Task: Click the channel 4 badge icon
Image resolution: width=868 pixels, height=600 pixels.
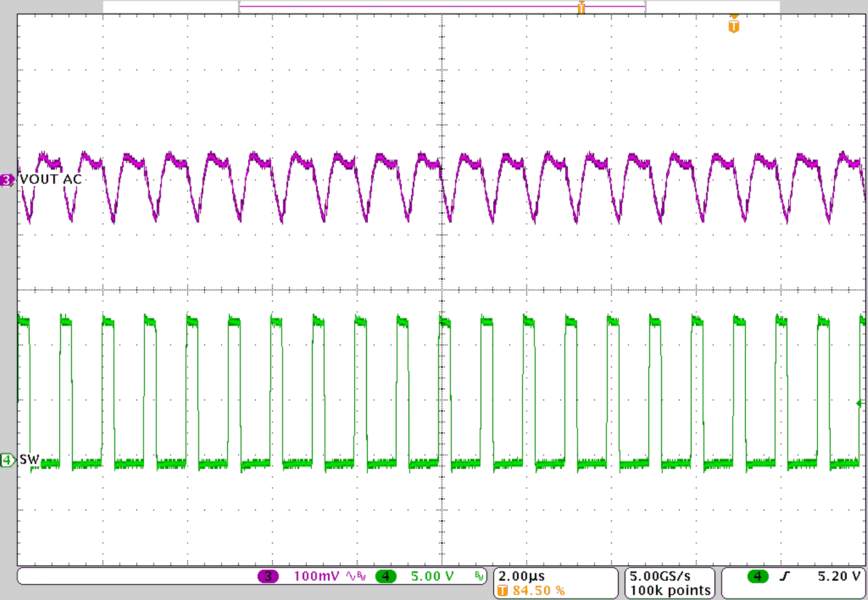Action: pos(386,576)
